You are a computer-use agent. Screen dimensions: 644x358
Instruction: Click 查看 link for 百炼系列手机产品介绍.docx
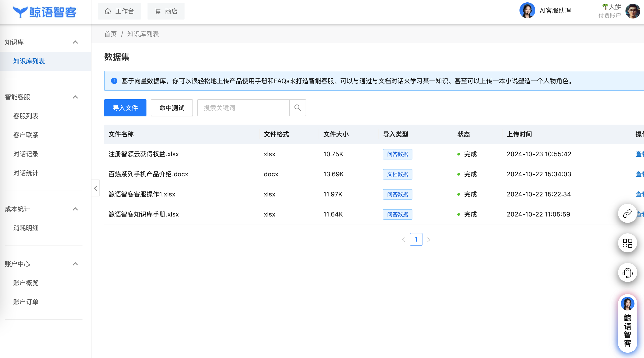[x=640, y=174]
